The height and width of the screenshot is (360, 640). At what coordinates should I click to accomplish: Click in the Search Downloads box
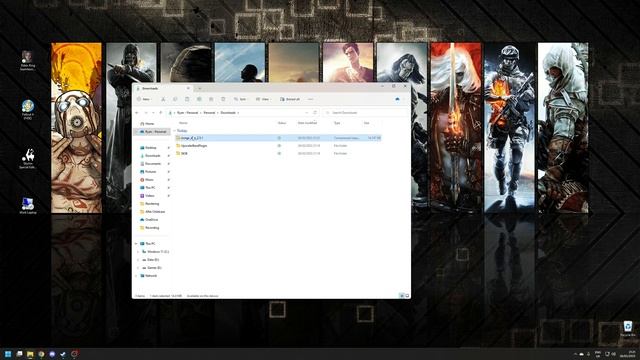(x=365, y=113)
